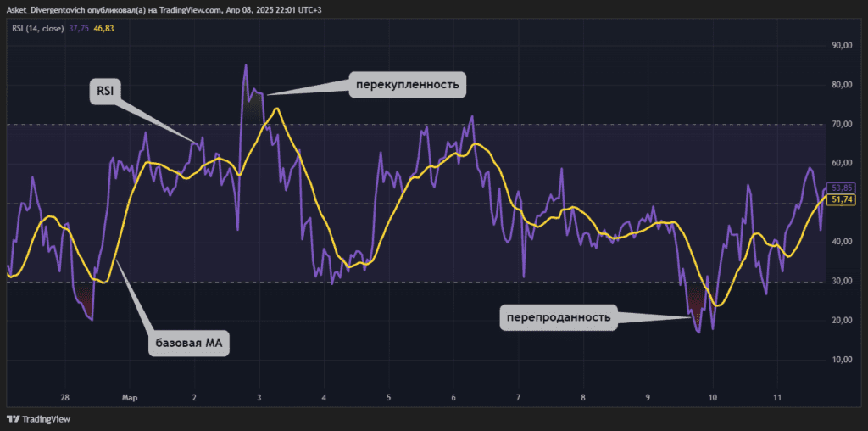The width and height of the screenshot is (868, 431).
Task: Click the '9' date on time axis
Action: point(648,398)
